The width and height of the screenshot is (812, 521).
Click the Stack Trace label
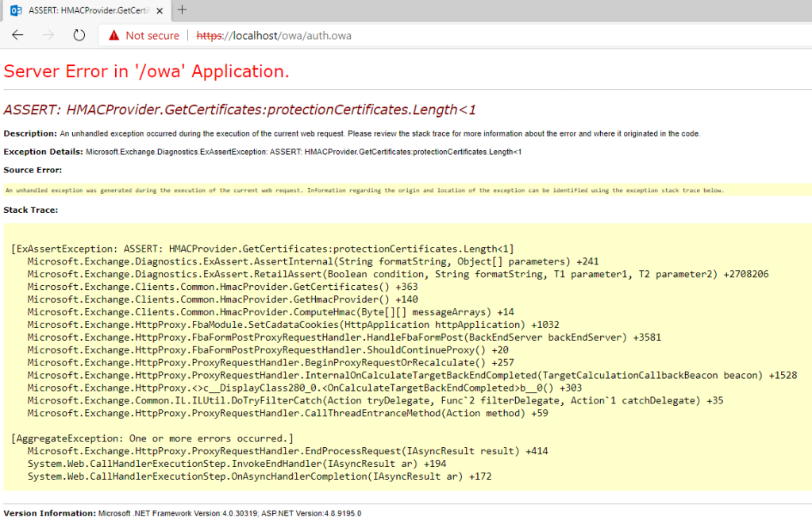pyautogui.click(x=31, y=210)
